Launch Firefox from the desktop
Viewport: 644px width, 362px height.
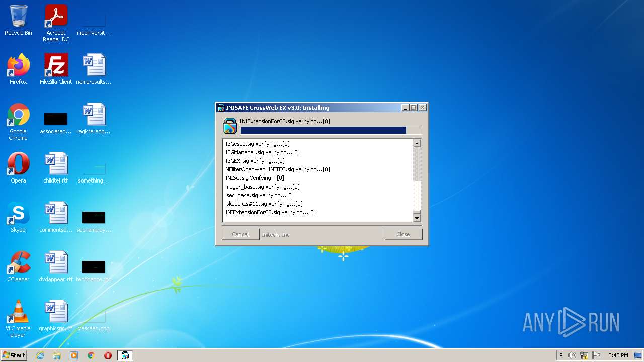coord(18,69)
